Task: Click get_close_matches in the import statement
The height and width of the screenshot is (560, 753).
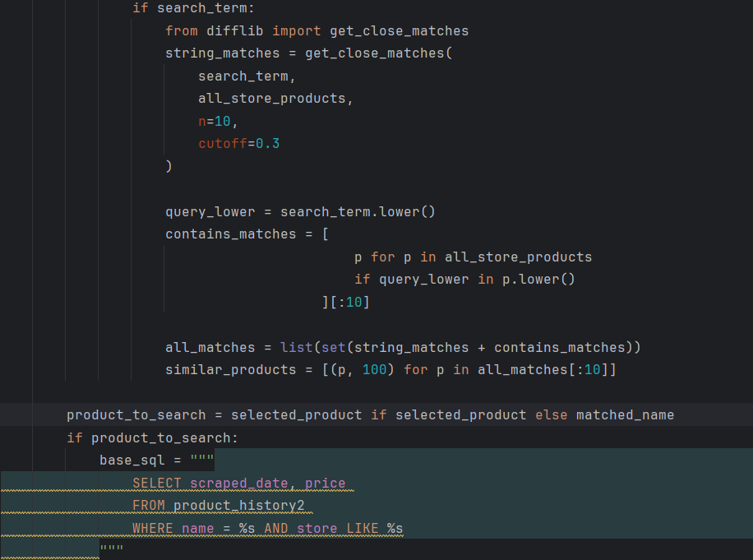Action: 399,30
